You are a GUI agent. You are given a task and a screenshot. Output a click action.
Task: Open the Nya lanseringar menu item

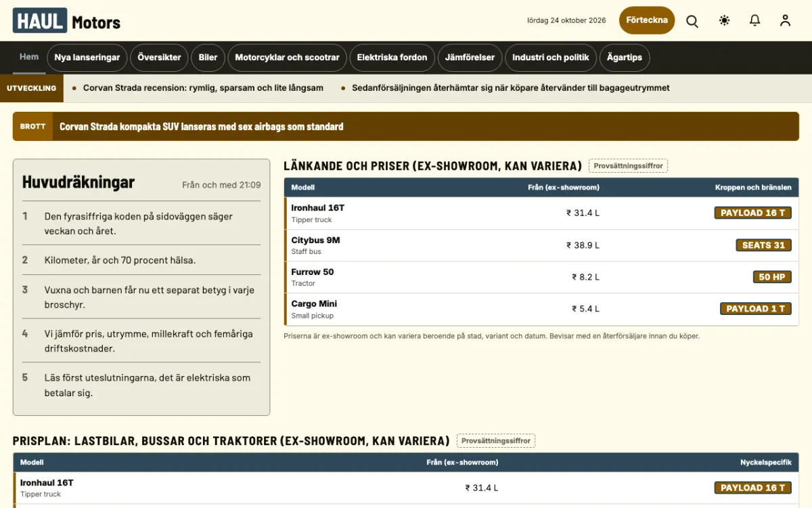[87, 58]
